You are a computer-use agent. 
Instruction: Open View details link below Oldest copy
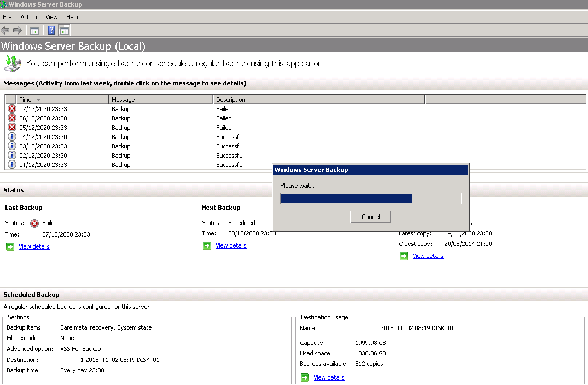(x=428, y=256)
